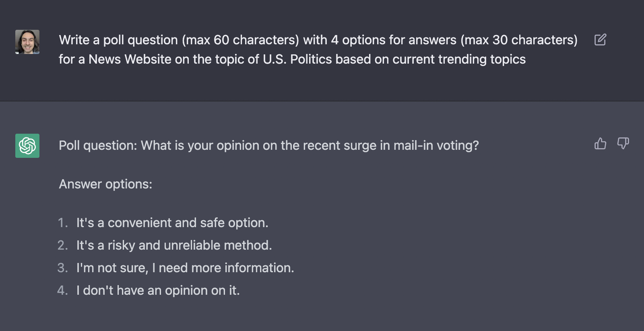
Task: Select answer 'I don't have an opinion on it.'
Action: click(158, 290)
